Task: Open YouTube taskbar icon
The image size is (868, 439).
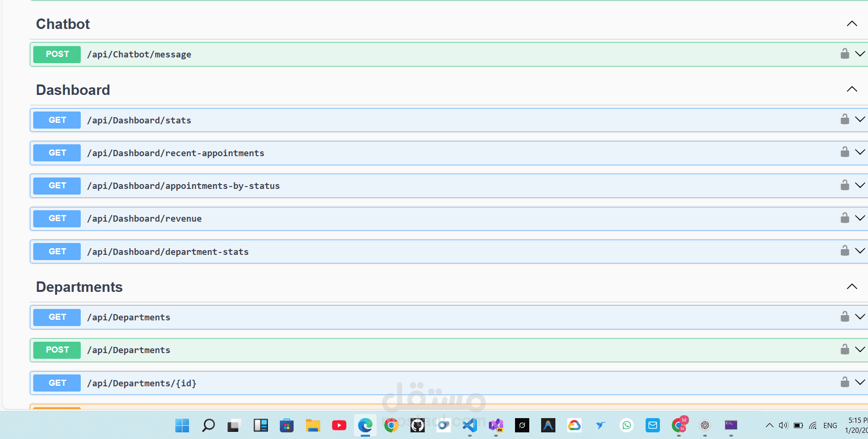Action: click(x=339, y=425)
